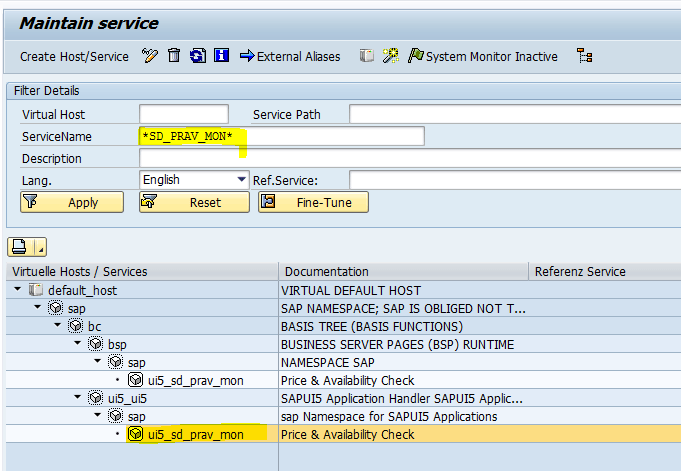
Task: Click the Description input field
Action: [410, 158]
